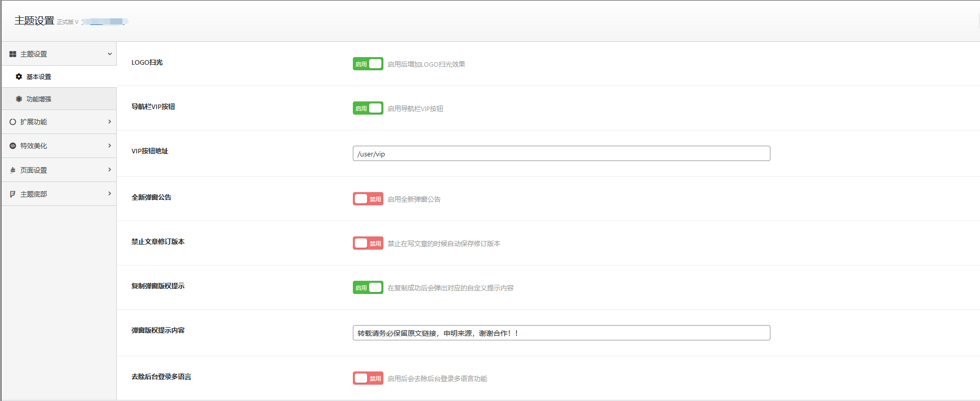Image resolution: width=980 pixels, height=401 pixels.
Task: Turn off 复制弹窗版权提示 toggle
Action: [x=368, y=287]
